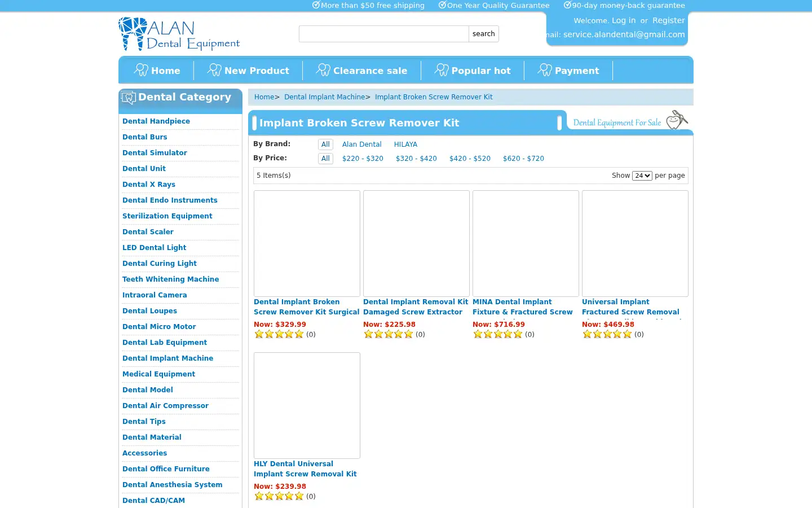The width and height of the screenshot is (812, 508).
Task: Open the Medical Equipment category
Action: [158, 374]
